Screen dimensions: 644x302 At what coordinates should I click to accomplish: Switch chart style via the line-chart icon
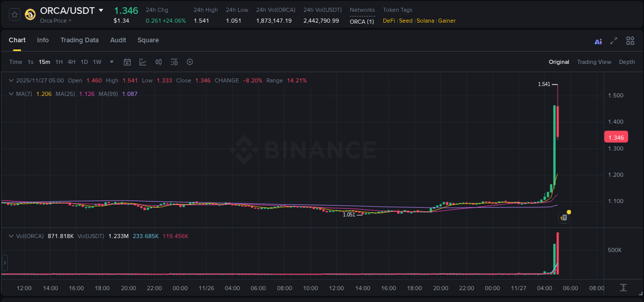(143, 61)
